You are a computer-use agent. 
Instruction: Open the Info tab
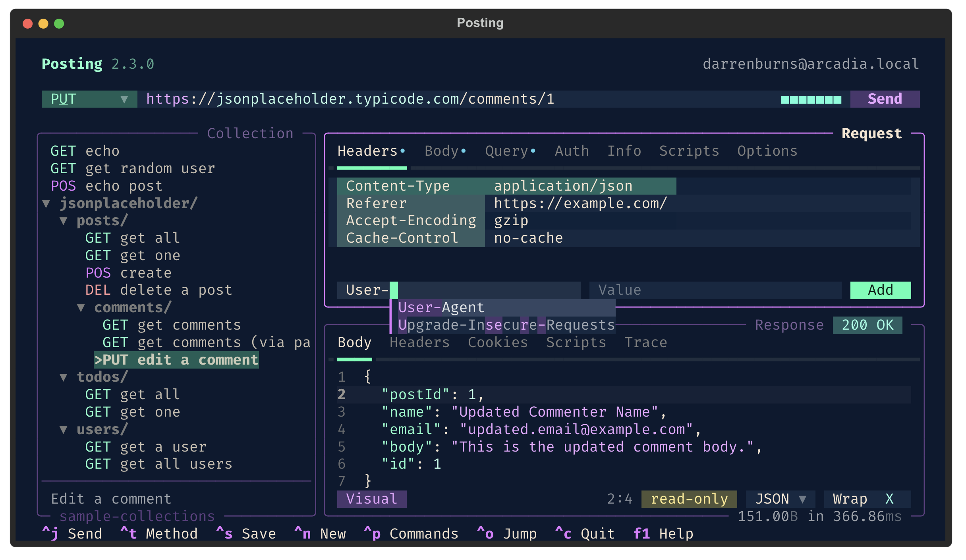[x=624, y=151]
